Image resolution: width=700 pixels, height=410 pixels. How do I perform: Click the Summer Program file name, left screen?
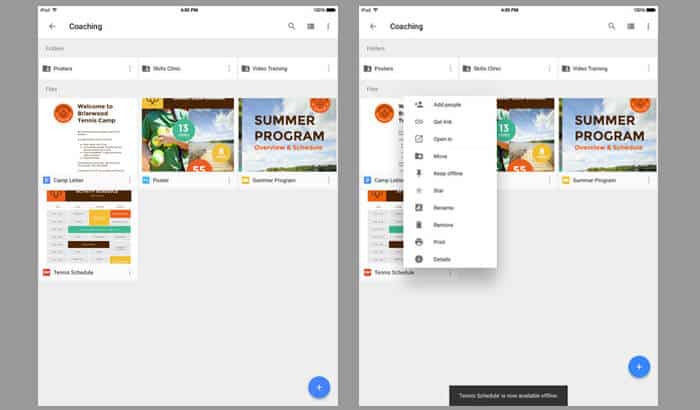coord(274,180)
